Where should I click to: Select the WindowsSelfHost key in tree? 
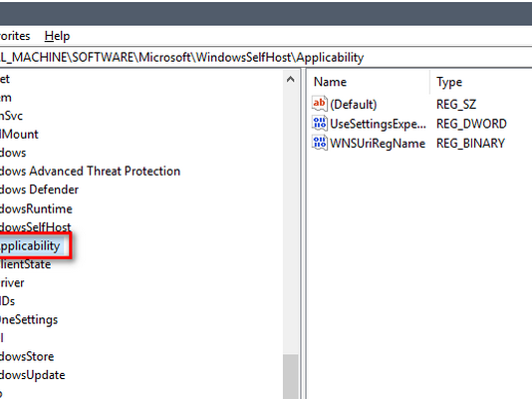point(35,227)
